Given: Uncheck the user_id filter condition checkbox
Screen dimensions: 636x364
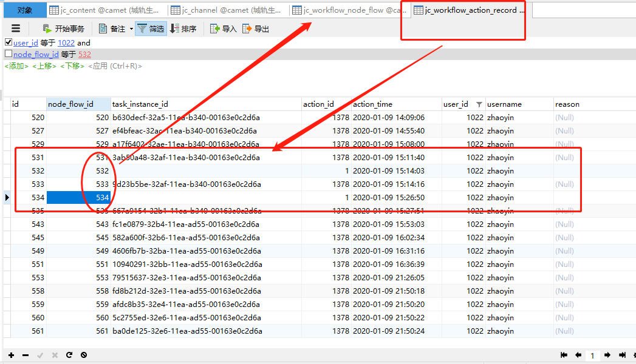Looking at the screenshot, I should (x=9, y=42).
